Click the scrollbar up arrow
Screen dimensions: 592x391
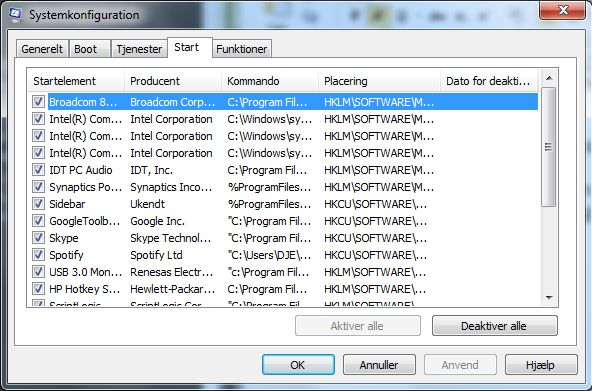click(549, 78)
